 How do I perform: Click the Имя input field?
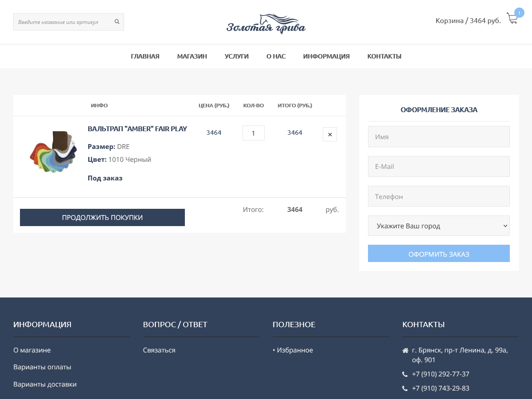coord(438,137)
